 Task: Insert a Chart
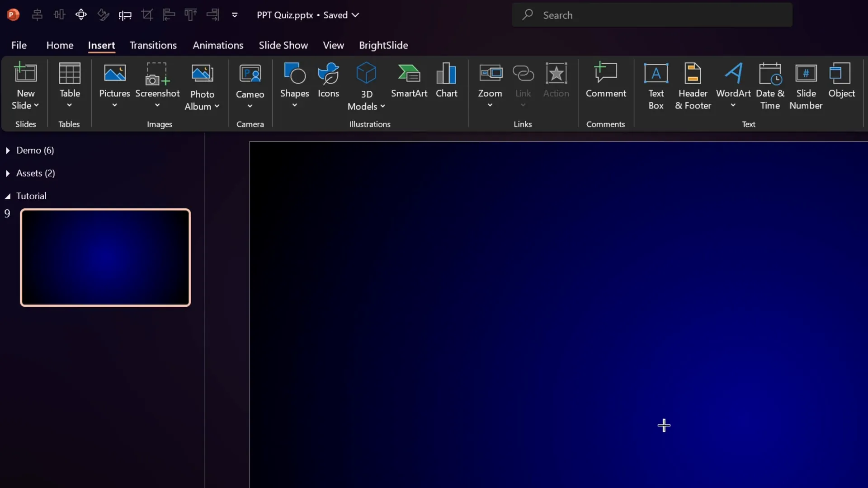[x=447, y=80]
